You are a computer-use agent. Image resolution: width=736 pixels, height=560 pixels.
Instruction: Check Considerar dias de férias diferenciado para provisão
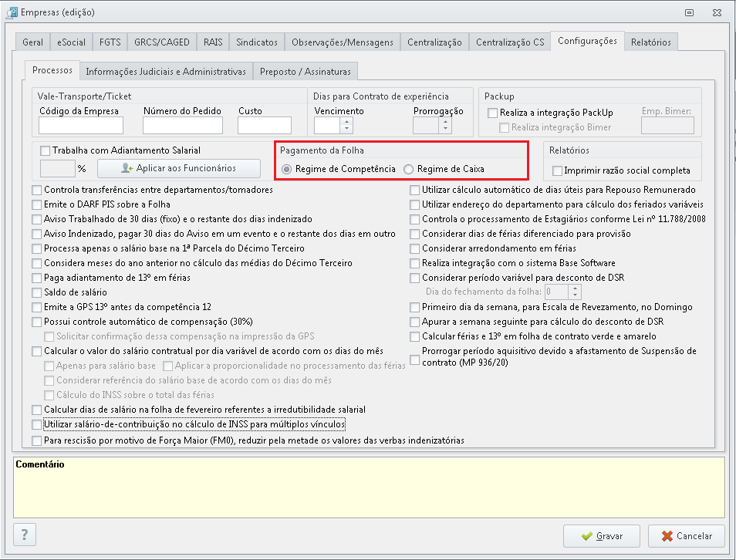(x=414, y=234)
